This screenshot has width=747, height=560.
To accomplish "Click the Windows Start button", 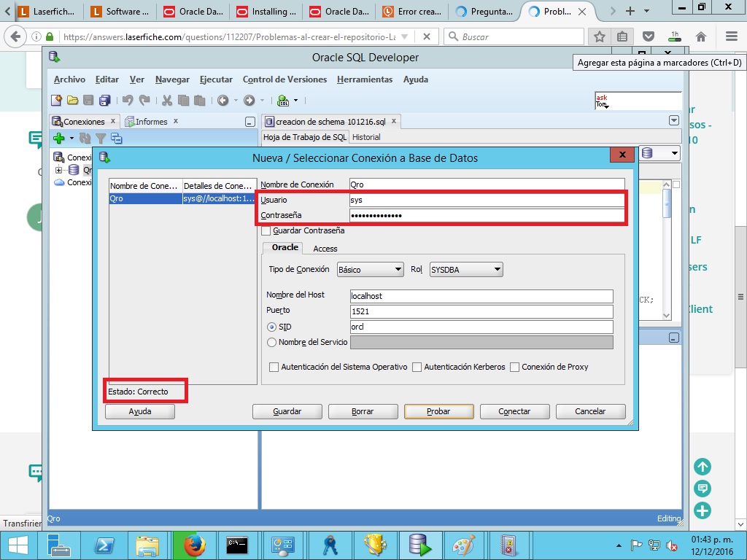I will [x=18, y=545].
